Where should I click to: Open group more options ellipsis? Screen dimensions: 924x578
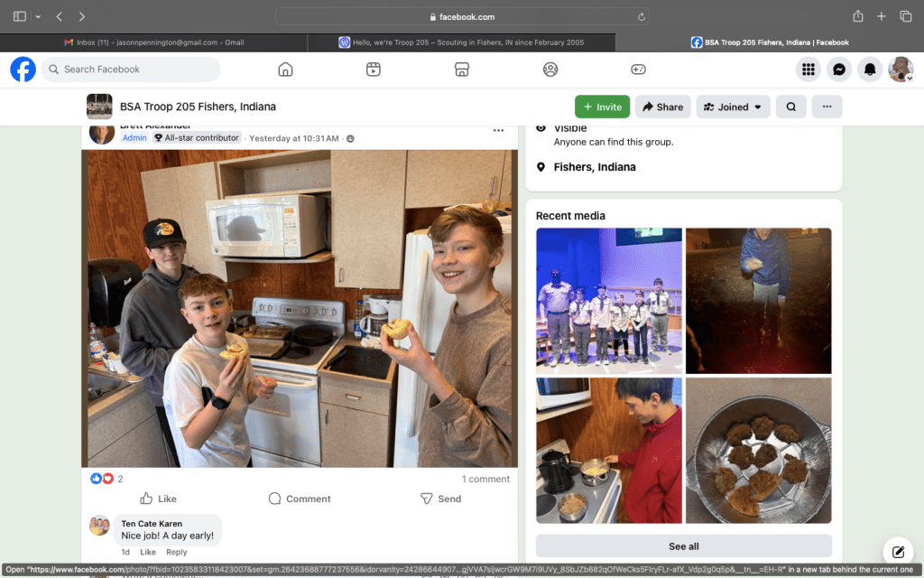[x=827, y=107]
